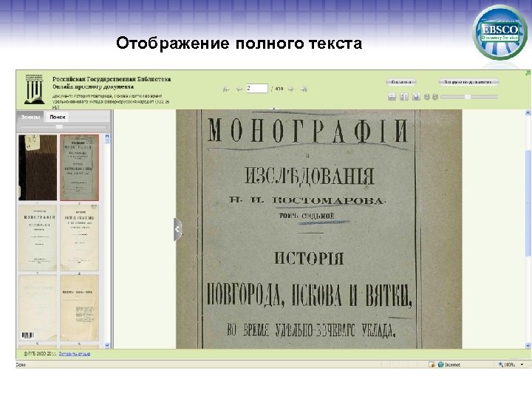Click the 'Российская Государственная Библиотека' title text
532x399 pixels.
112,79
